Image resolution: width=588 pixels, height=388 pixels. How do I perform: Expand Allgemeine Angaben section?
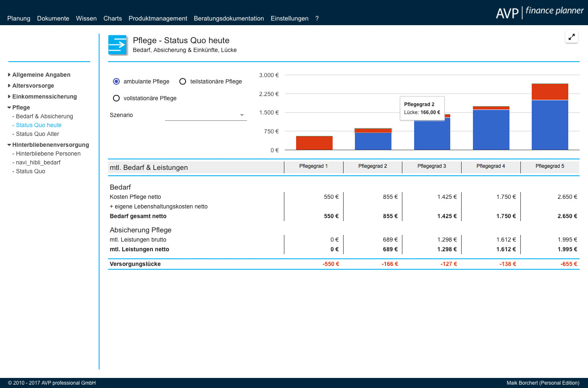(x=41, y=75)
